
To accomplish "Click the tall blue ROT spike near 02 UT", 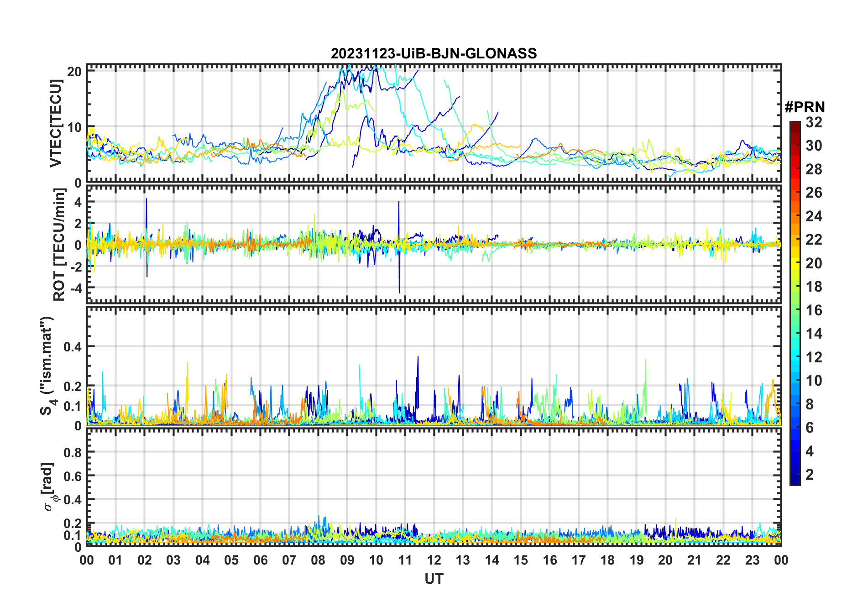I will (146, 237).
